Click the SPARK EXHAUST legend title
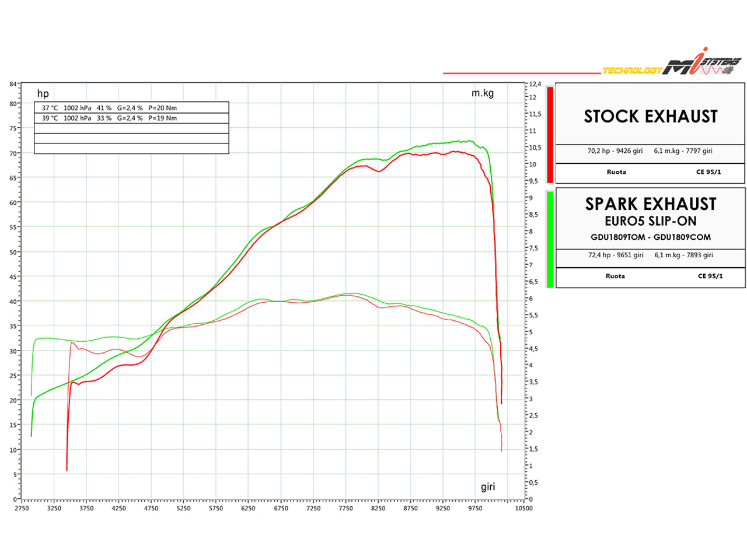The height and width of the screenshot is (560, 747). (x=650, y=204)
